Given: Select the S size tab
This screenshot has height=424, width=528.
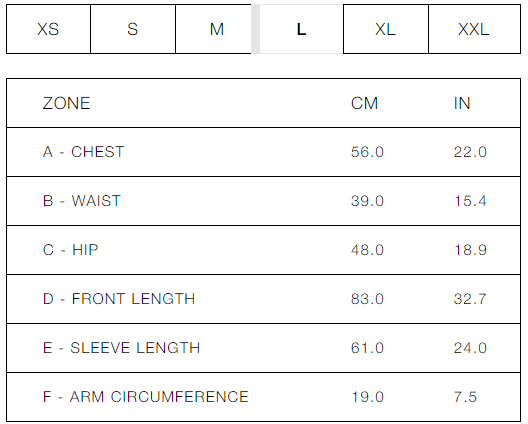Looking at the screenshot, I should click(133, 29).
